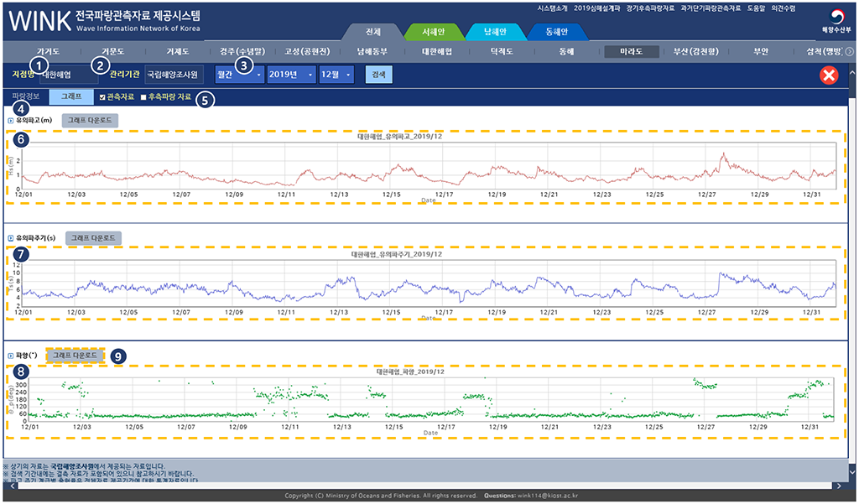Open the 과거단기파랑관측자료 link
The image size is (859, 504).
coord(711,8)
